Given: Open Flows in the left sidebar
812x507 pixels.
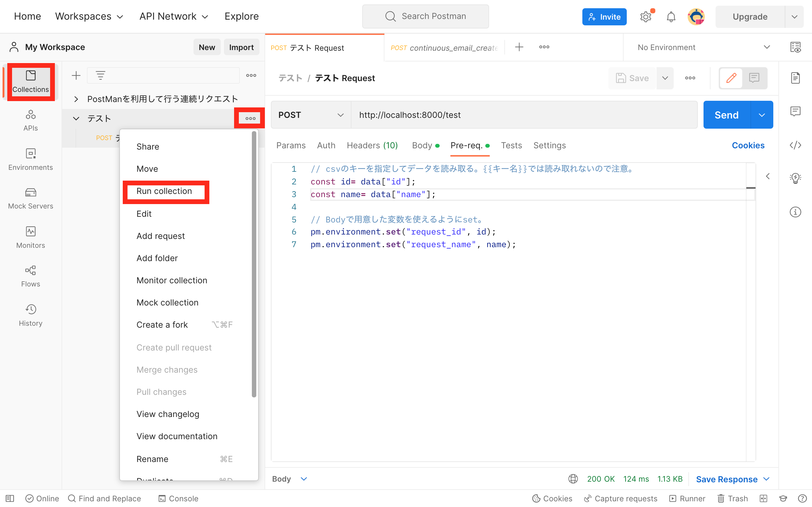Looking at the screenshot, I should pyautogui.click(x=30, y=276).
